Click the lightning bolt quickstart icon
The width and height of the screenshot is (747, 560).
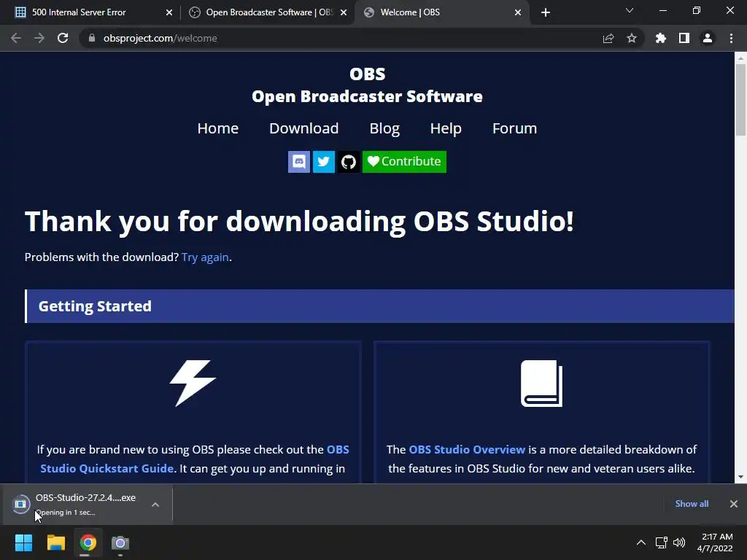pyautogui.click(x=193, y=383)
